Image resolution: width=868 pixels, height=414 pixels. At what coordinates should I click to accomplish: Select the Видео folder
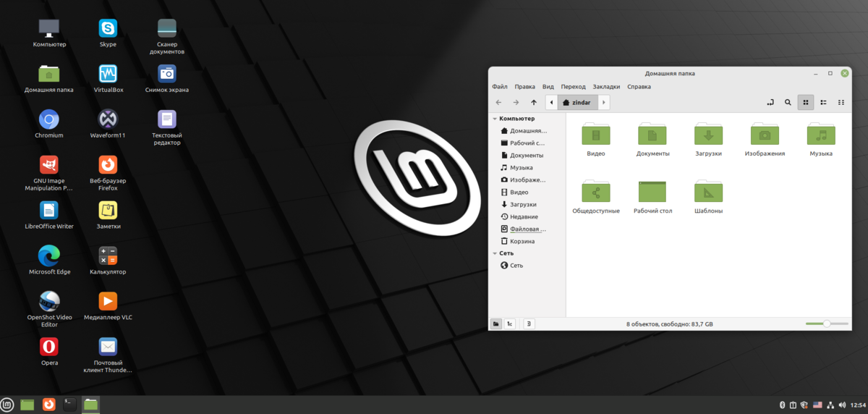coord(596,140)
